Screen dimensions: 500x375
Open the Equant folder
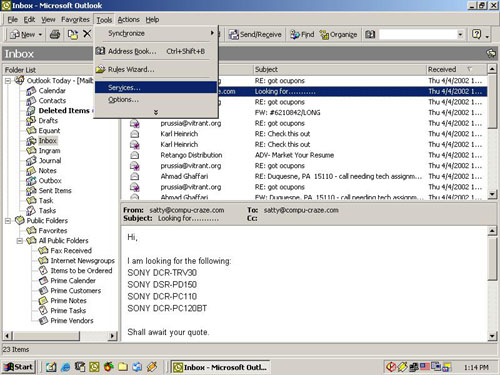click(x=49, y=131)
